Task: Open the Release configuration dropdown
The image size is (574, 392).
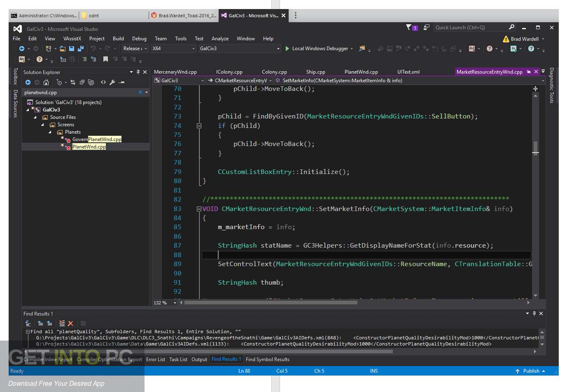Action: [x=135, y=49]
